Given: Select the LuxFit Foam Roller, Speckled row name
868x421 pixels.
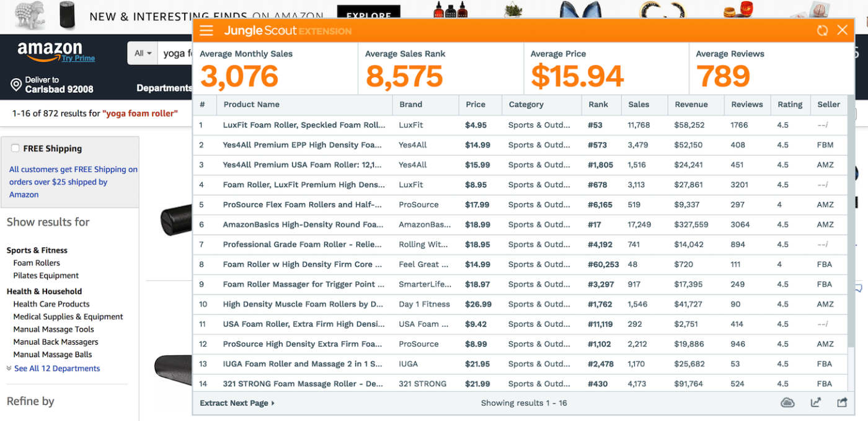Looking at the screenshot, I should tap(304, 125).
